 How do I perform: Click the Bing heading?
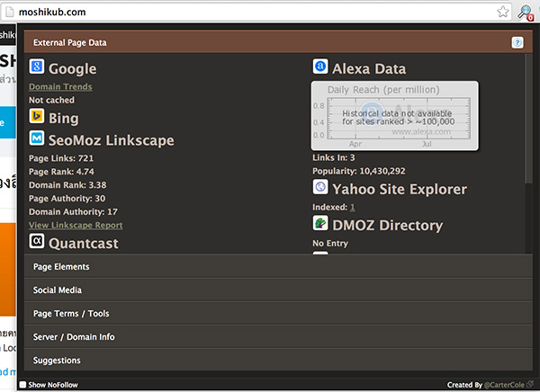tap(64, 119)
